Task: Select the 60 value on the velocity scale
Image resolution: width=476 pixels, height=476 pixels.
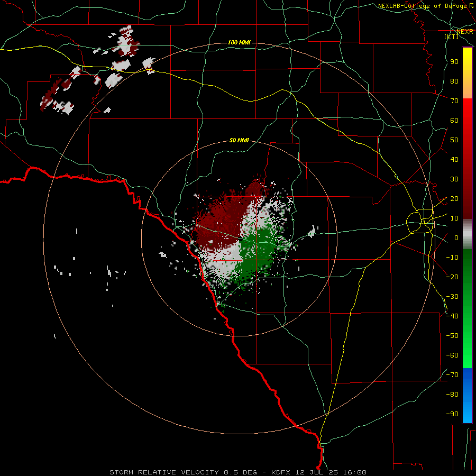Action: 454,121
